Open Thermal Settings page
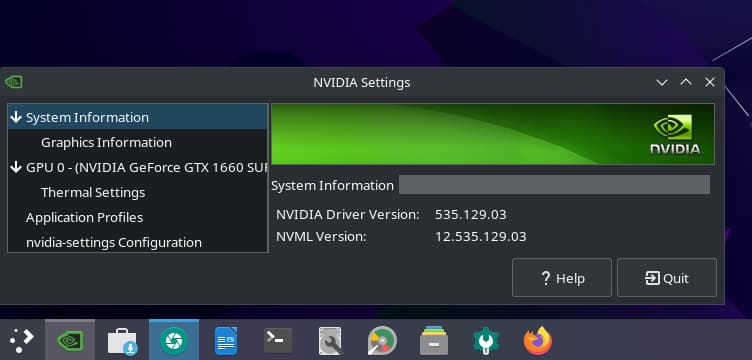The height and width of the screenshot is (360, 752). [x=93, y=192]
